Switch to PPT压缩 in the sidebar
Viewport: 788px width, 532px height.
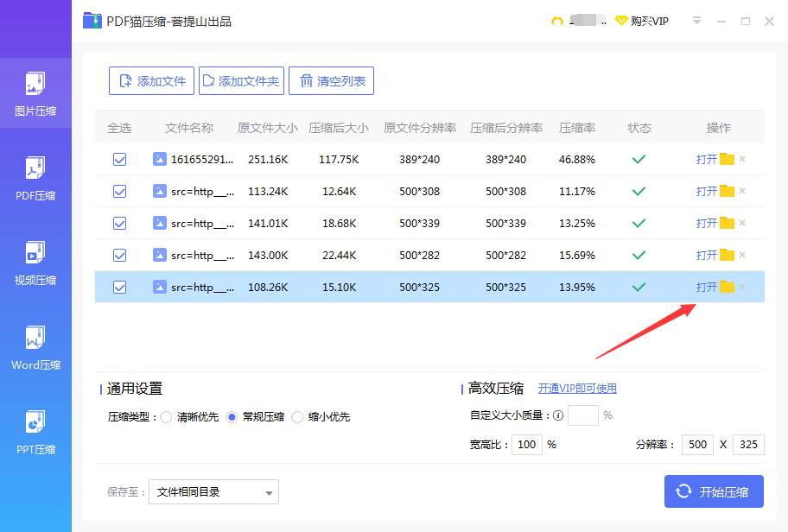(x=35, y=432)
